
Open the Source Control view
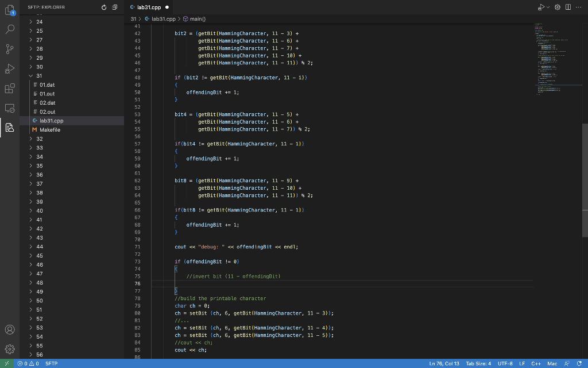[10, 49]
